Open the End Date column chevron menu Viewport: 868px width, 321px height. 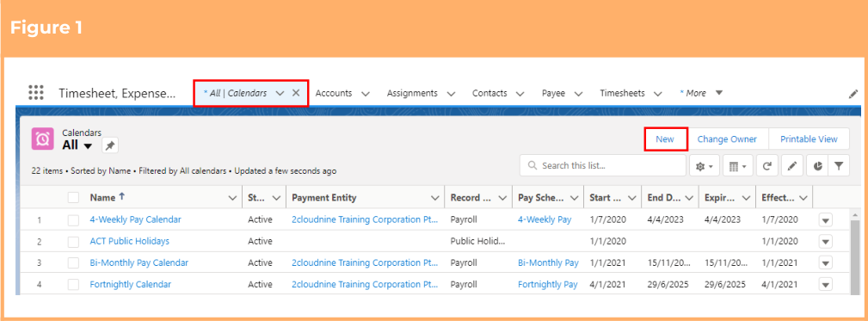point(689,198)
